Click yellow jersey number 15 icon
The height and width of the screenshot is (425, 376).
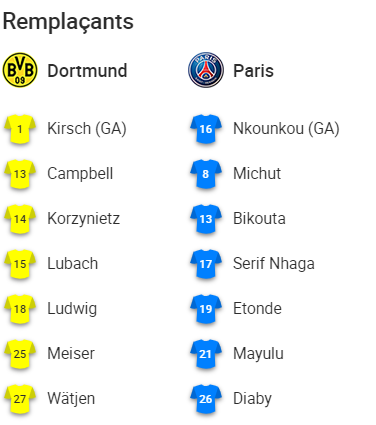click(20, 264)
